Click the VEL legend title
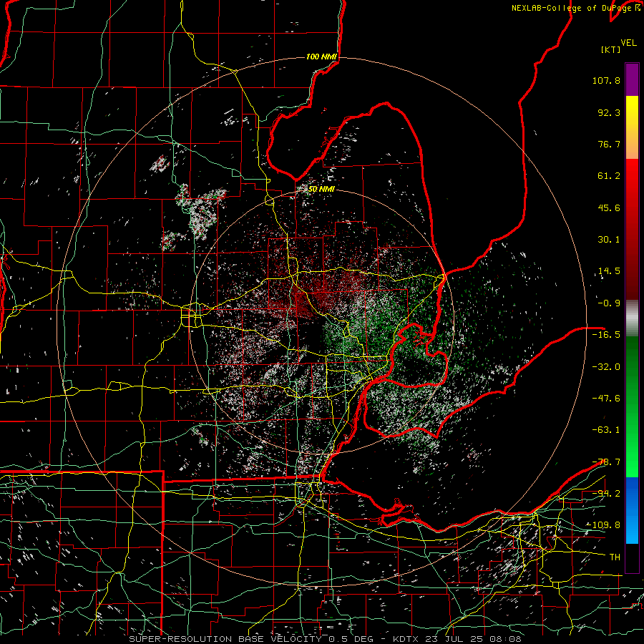 point(628,43)
